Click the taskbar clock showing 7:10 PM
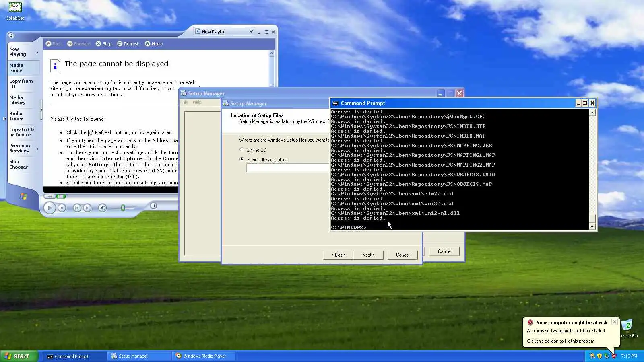Image resolution: width=644 pixels, height=362 pixels. [x=629, y=356]
